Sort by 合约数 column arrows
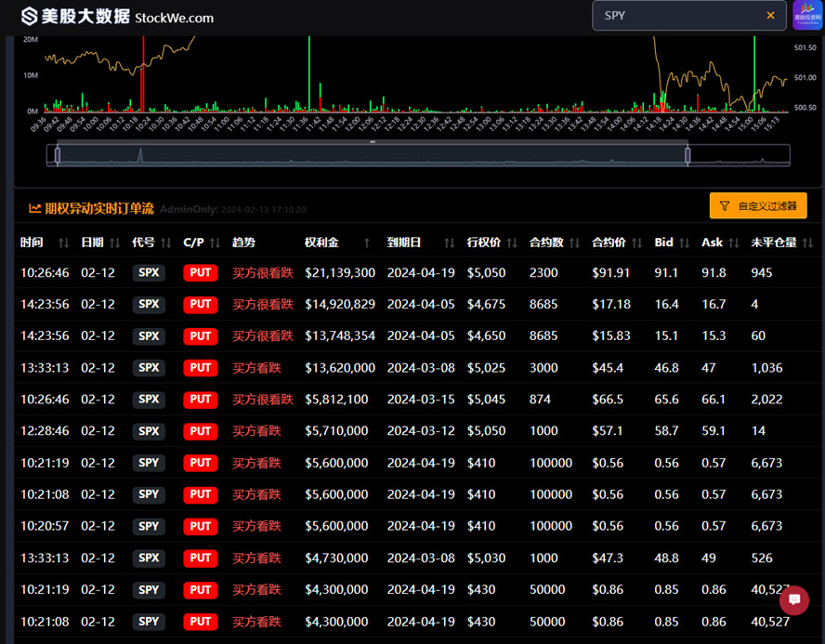 574,243
